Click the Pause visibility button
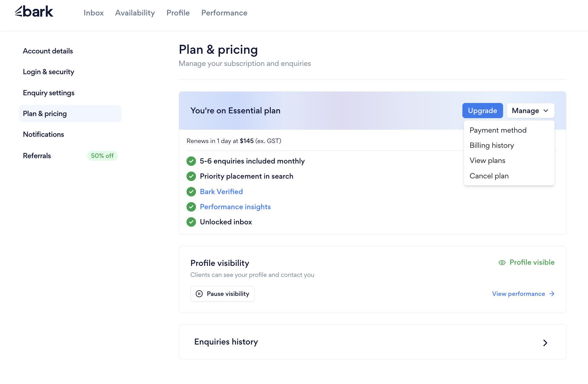588x384 pixels. (x=222, y=294)
